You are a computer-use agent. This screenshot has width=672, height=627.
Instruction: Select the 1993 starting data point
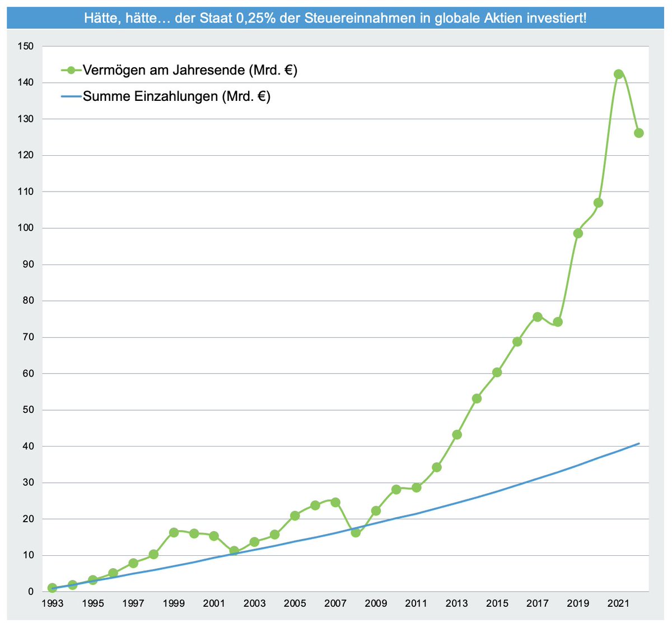coord(52,588)
